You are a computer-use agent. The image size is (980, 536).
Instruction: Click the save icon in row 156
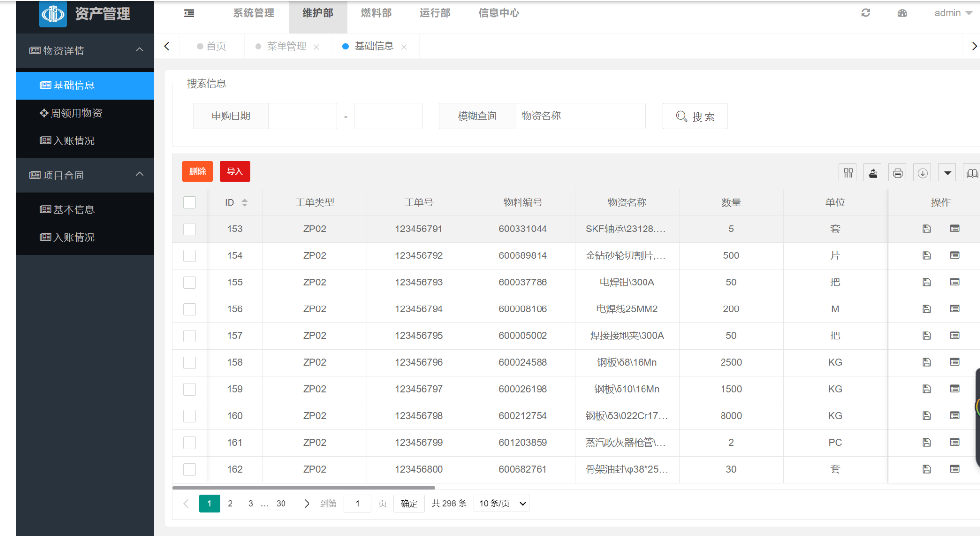927,309
